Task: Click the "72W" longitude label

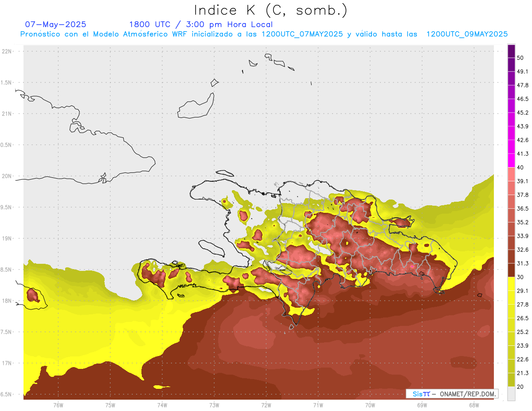Action: (266, 405)
